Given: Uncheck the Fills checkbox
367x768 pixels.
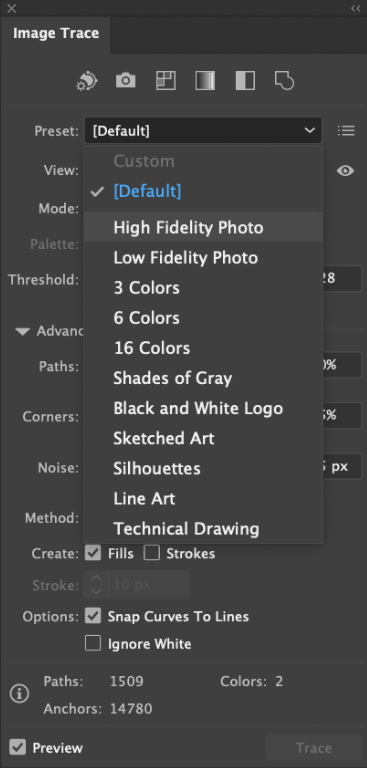Looking at the screenshot, I should pyautogui.click(x=93, y=553).
